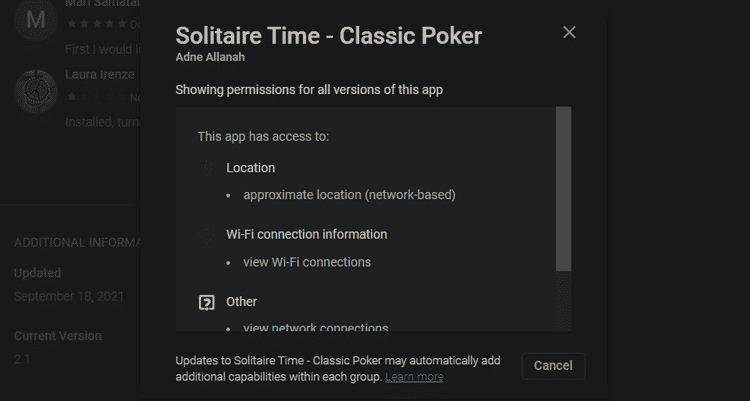Click Laura Irenze's reviewer avatar
Image resolution: width=750 pixels, height=401 pixels.
tap(36, 91)
